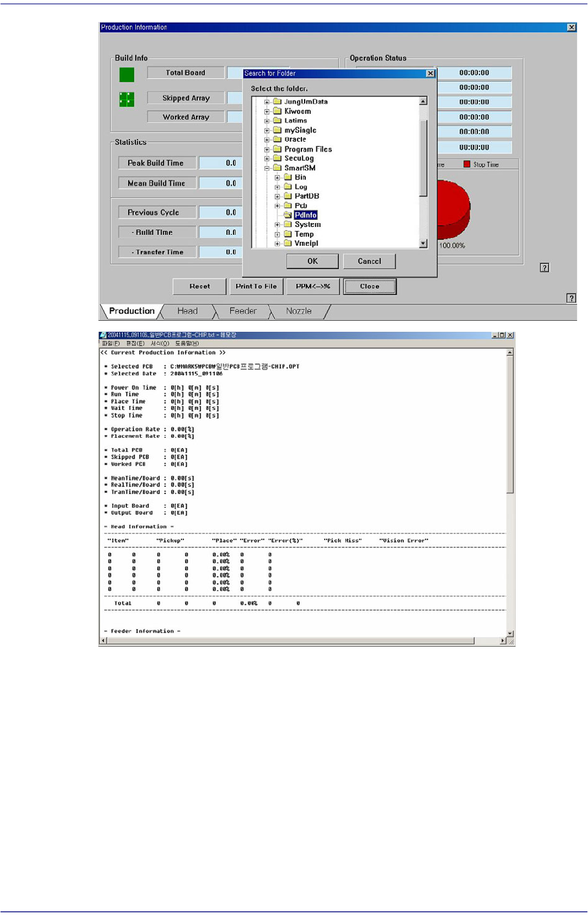Image resolution: width=588 pixels, height=919 pixels.
Task: Click the Oracle folder icon
Action: (278, 140)
